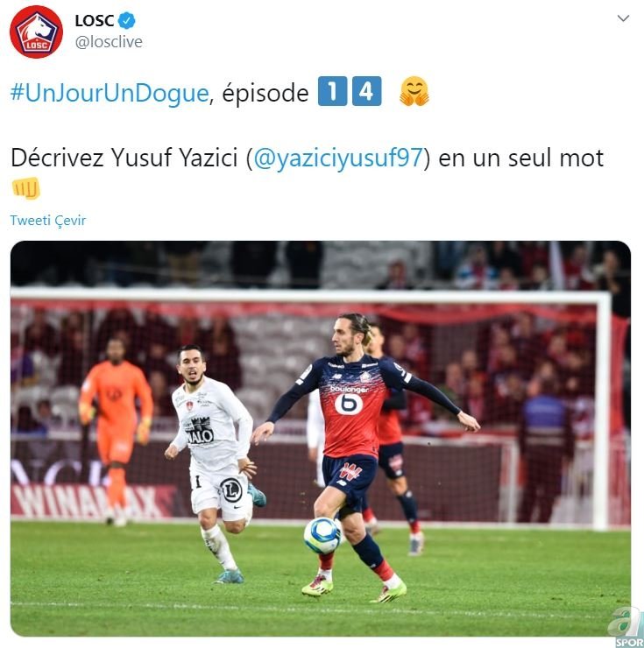The width and height of the screenshot is (644, 648).
Task: Click the Tweeti Çevir translate link
Action: [48, 221]
